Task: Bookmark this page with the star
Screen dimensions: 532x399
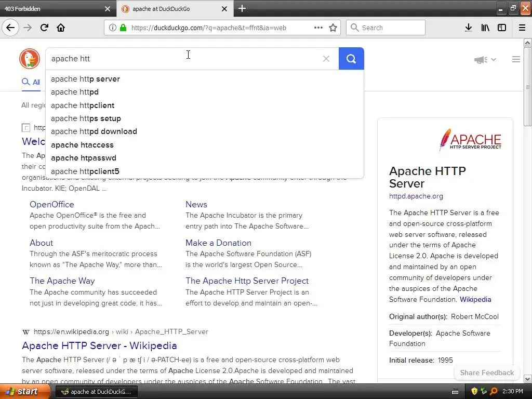Action: point(333,28)
